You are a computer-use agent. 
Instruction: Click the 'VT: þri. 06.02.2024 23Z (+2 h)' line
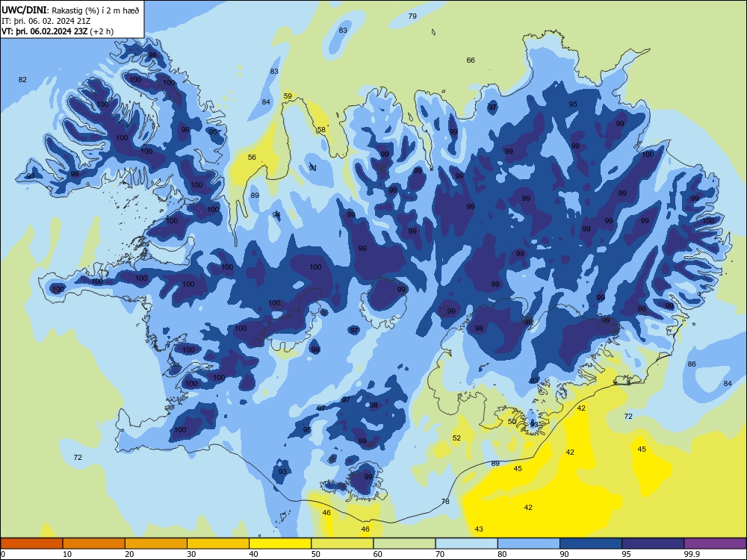point(58,31)
